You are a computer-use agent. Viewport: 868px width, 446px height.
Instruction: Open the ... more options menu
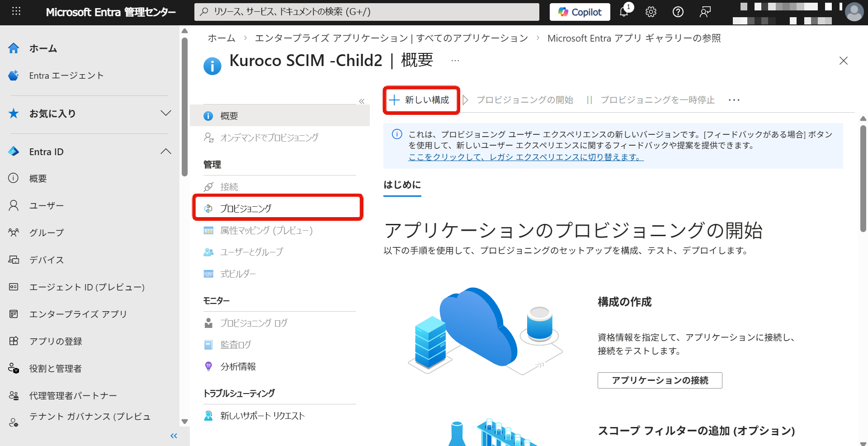point(734,100)
